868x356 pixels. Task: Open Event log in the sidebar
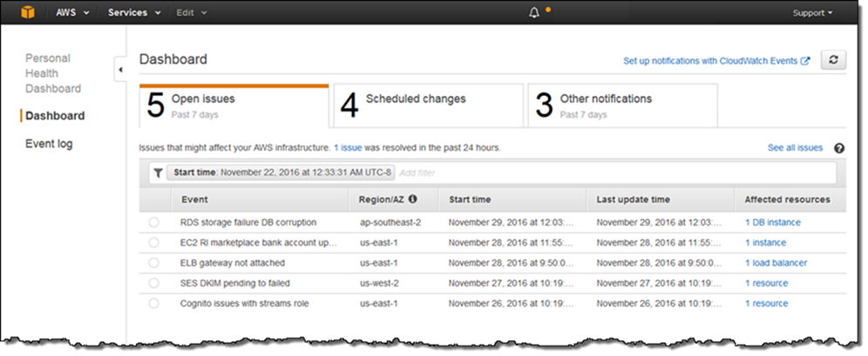49,144
